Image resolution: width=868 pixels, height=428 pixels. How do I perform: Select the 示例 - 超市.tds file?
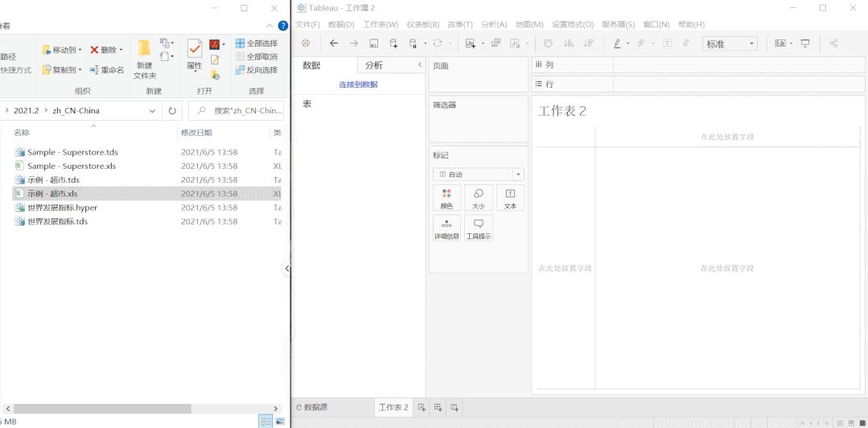pyautogui.click(x=54, y=180)
